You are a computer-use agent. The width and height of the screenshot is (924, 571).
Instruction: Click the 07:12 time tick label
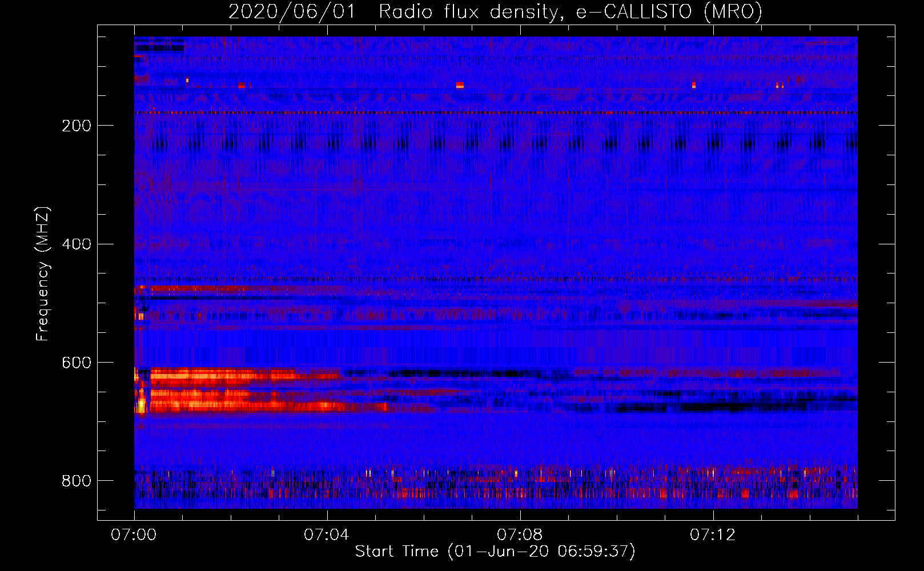click(713, 535)
